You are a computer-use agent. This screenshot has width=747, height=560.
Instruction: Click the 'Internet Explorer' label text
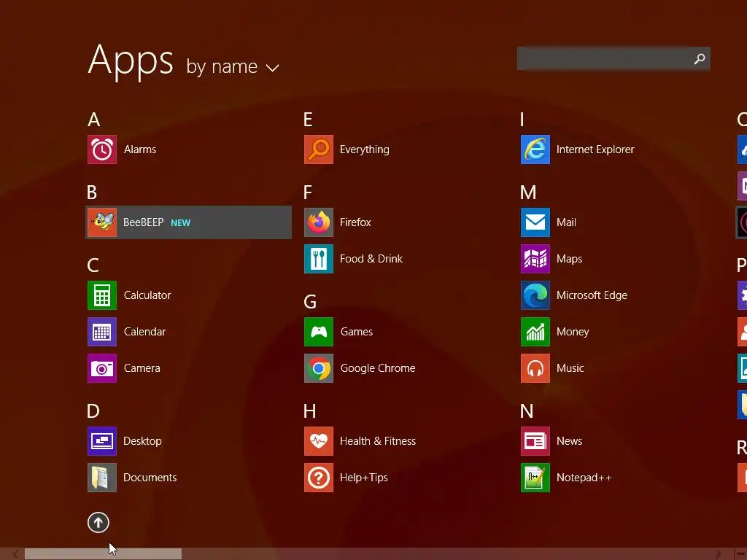595,150
